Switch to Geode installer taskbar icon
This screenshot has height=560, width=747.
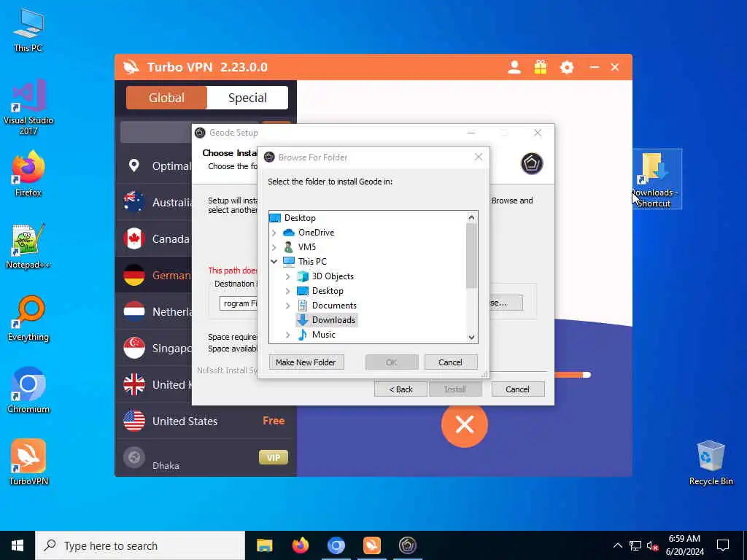[407, 545]
